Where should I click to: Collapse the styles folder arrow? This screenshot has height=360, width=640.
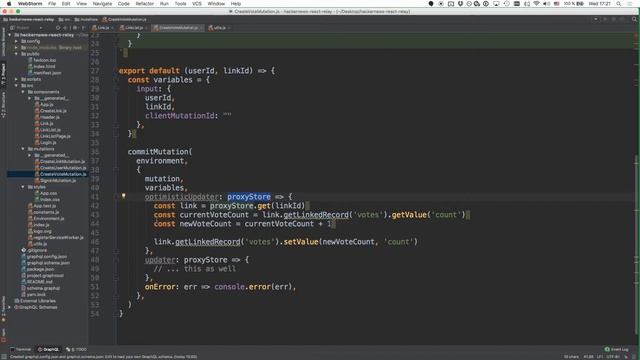tap(23, 187)
